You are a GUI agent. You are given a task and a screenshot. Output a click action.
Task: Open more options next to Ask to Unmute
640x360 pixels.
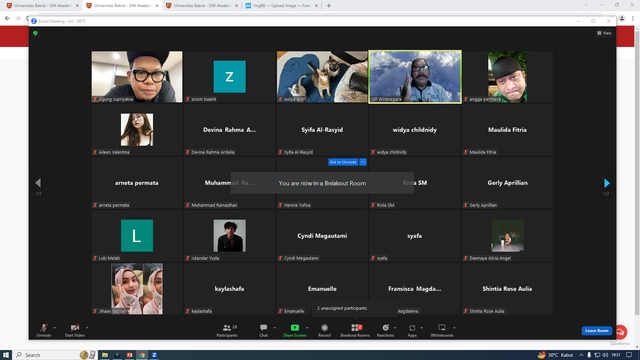(363, 162)
